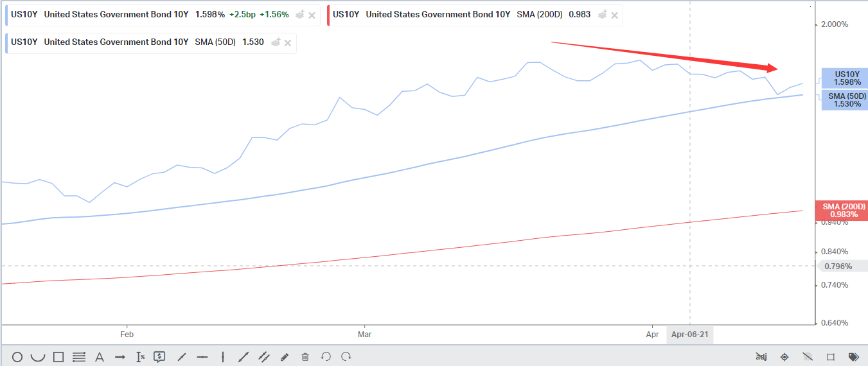The height and width of the screenshot is (366, 868).
Task: Select the vertical line tool
Action: coord(223,357)
